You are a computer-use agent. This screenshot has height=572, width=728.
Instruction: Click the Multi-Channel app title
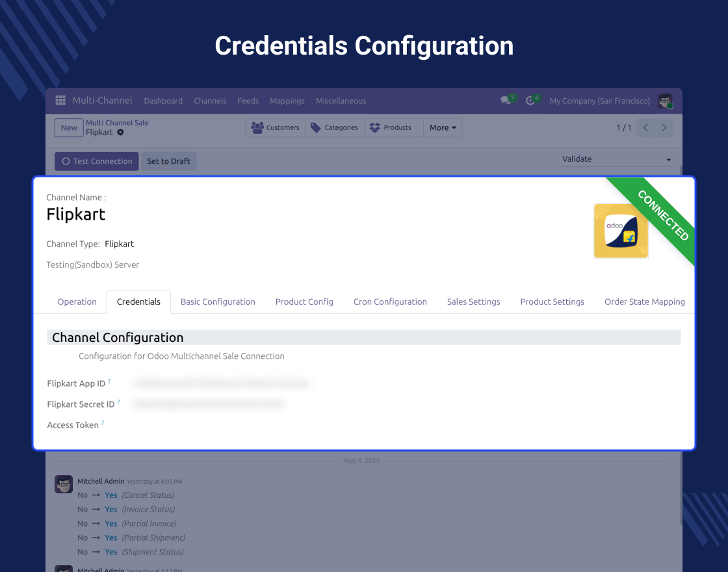click(x=102, y=100)
